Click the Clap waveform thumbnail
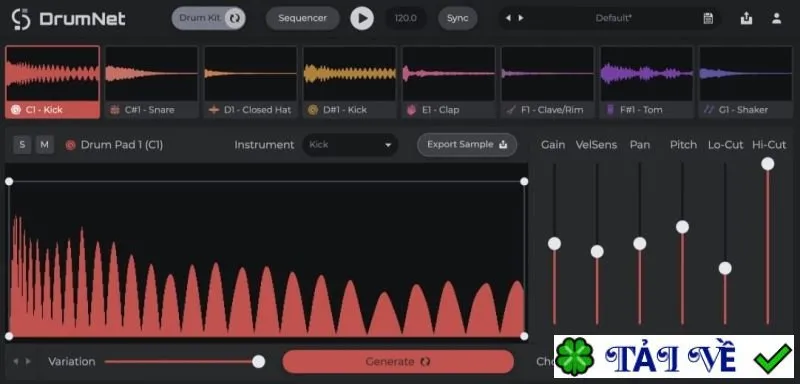Viewport: 800px width, 384px height. 448,74
